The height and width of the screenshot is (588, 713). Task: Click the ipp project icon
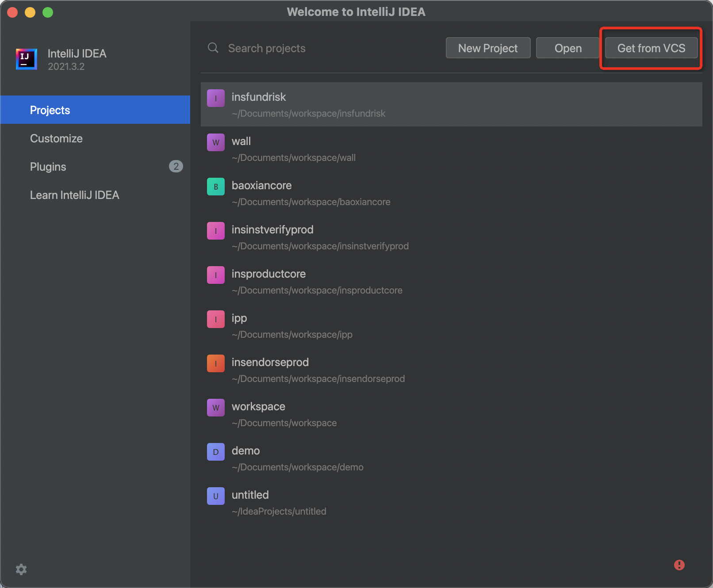(x=216, y=319)
